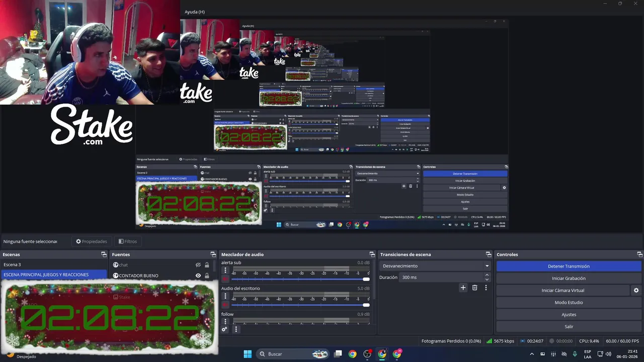The height and width of the screenshot is (362, 644).
Task: Select the Escena 3 scene
Action: [54, 264]
